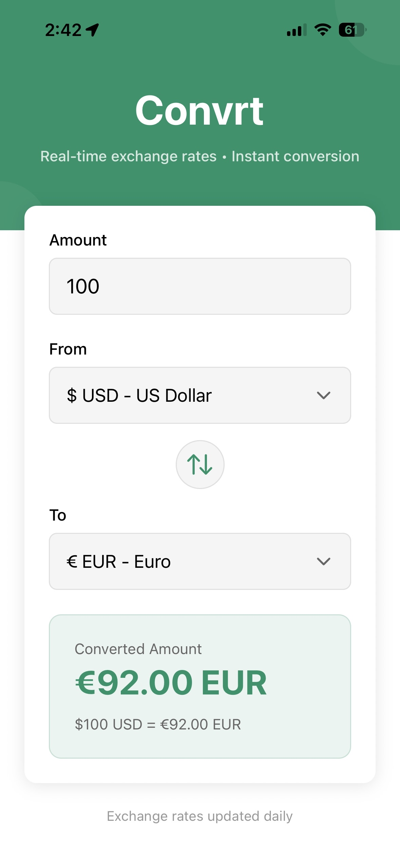
Task: Tap the 2:42 clock in status bar
Action: pyautogui.click(x=63, y=30)
